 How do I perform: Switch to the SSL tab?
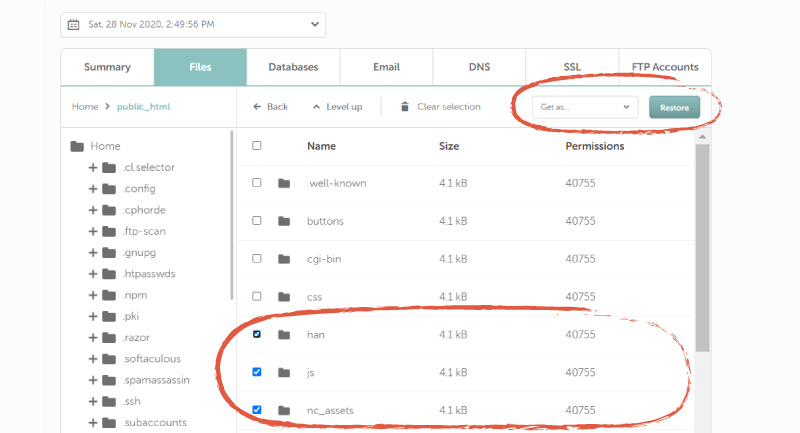[572, 67]
